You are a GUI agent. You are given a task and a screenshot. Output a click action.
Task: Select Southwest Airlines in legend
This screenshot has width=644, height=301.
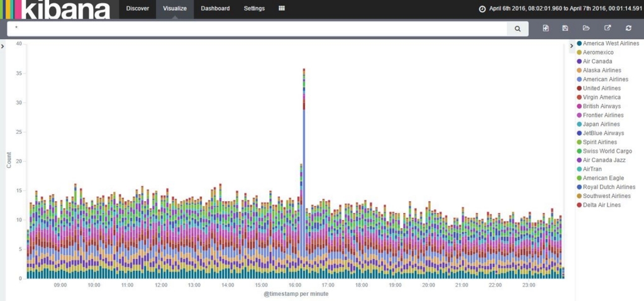tap(606, 196)
